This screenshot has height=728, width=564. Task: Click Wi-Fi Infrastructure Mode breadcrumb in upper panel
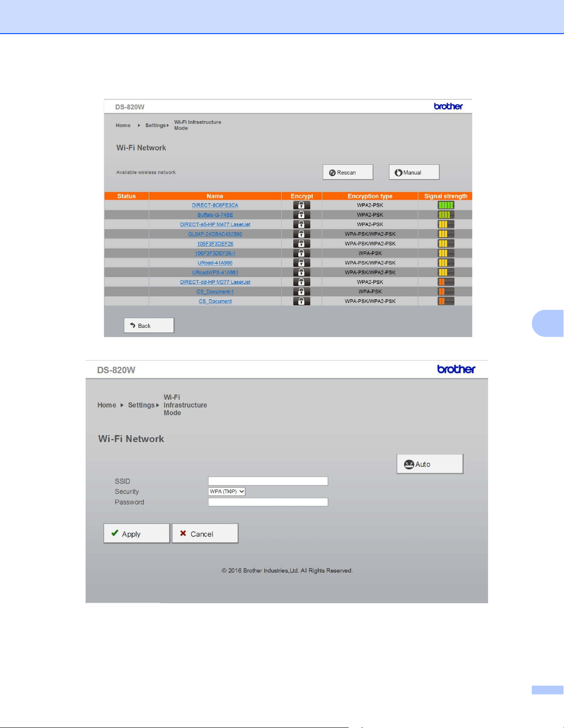tap(198, 125)
